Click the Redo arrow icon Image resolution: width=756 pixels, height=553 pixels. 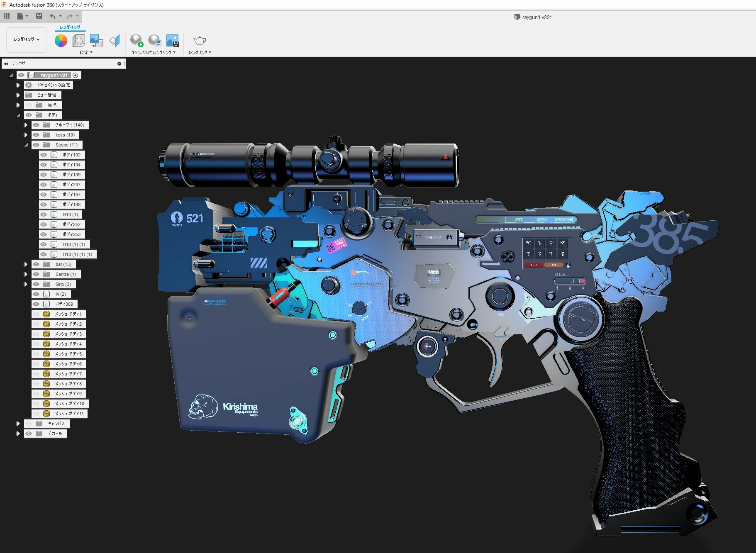[x=70, y=16]
